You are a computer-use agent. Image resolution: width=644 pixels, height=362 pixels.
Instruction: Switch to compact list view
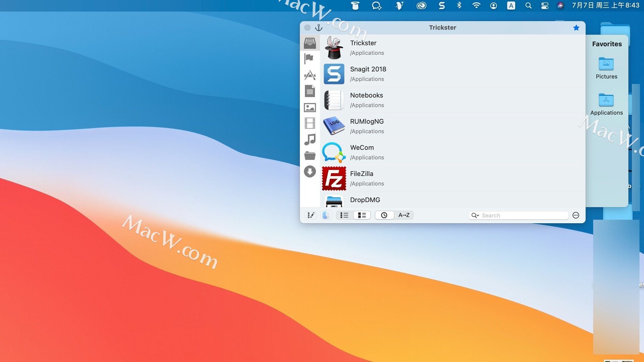click(x=344, y=215)
